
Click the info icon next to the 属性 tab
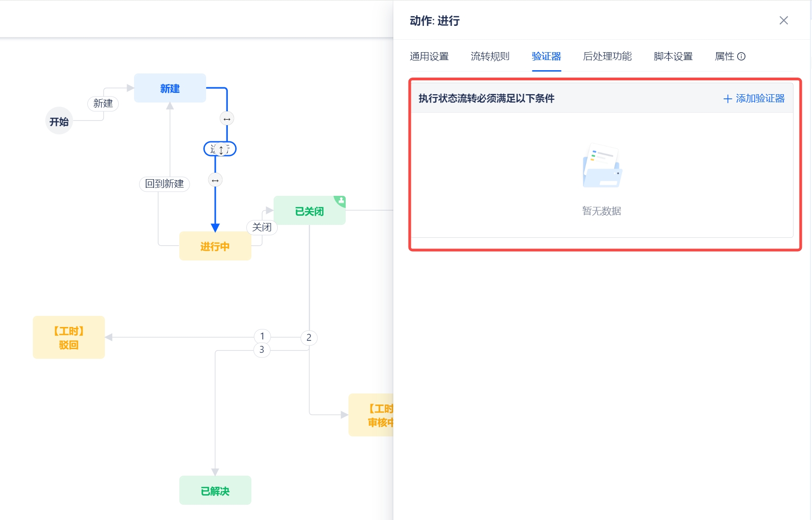pyautogui.click(x=742, y=56)
